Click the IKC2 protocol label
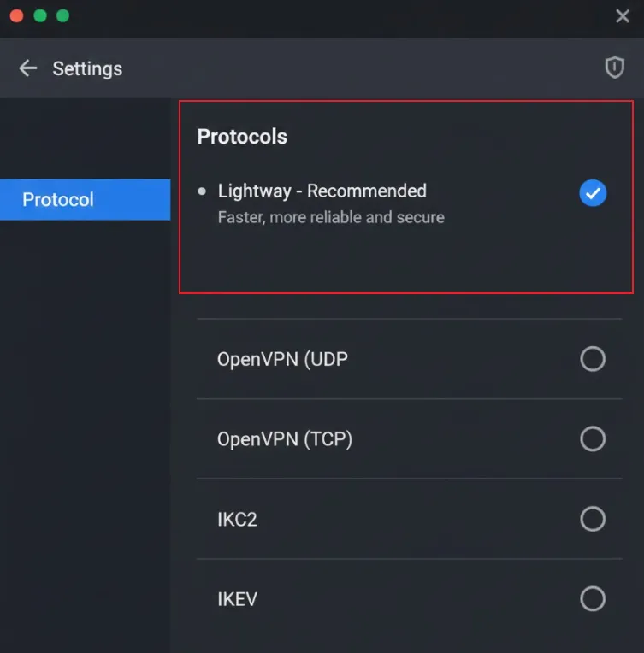The height and width of the screenshot is (653, 644). [237, 519]
